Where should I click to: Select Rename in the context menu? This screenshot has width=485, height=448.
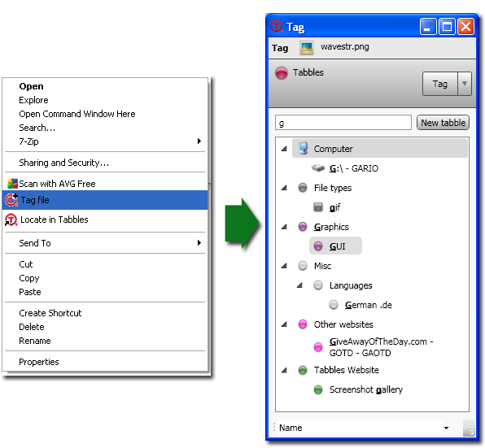point(35,341)
